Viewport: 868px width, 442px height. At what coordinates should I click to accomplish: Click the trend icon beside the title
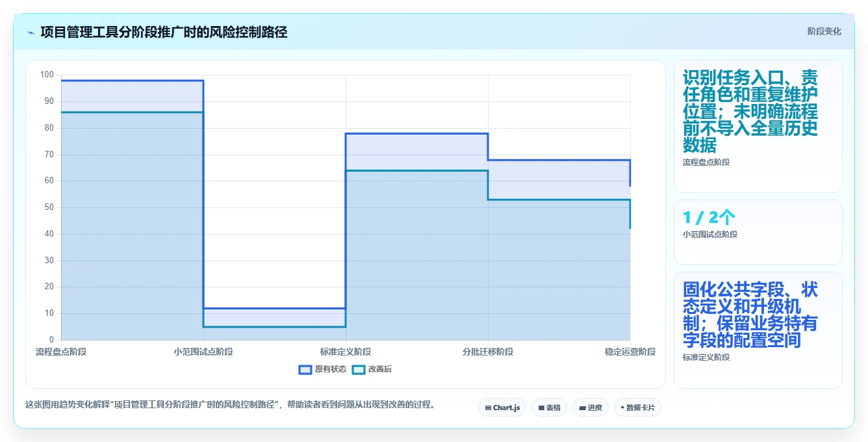[x=31, y=32]
